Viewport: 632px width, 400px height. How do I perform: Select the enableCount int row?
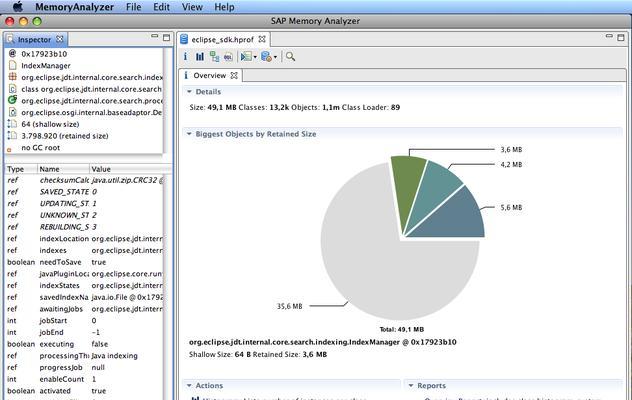(84, 379)
